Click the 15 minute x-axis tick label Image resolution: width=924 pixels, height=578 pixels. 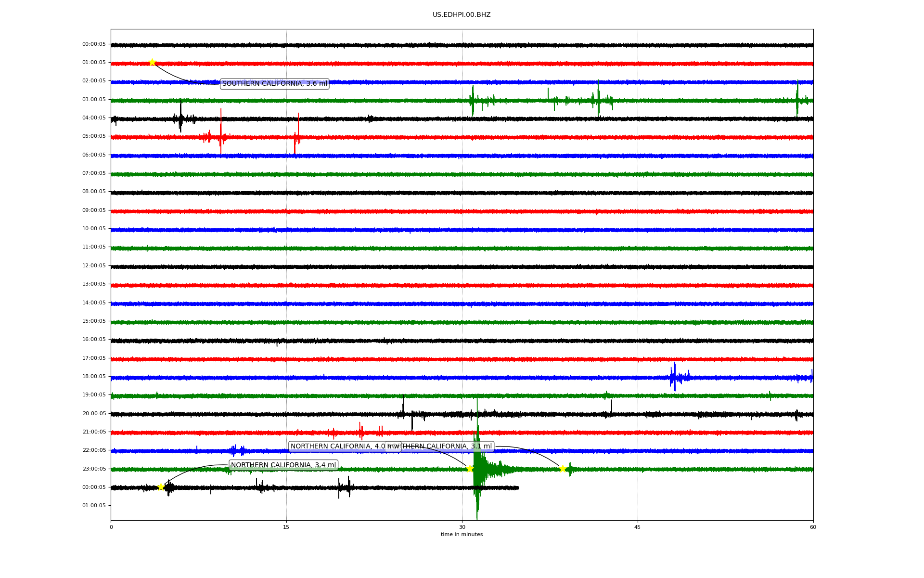pyautogui.click(x=286, y=527)
